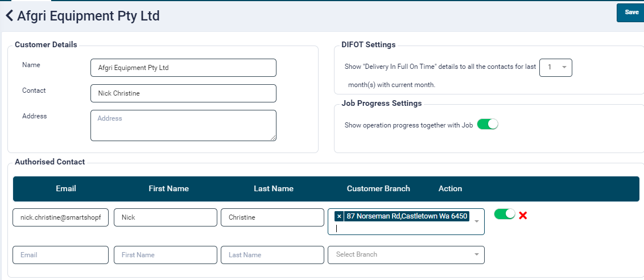
Task: Click the empty Email field in new row
Action: pyautogui.click(x=60, y=255)
